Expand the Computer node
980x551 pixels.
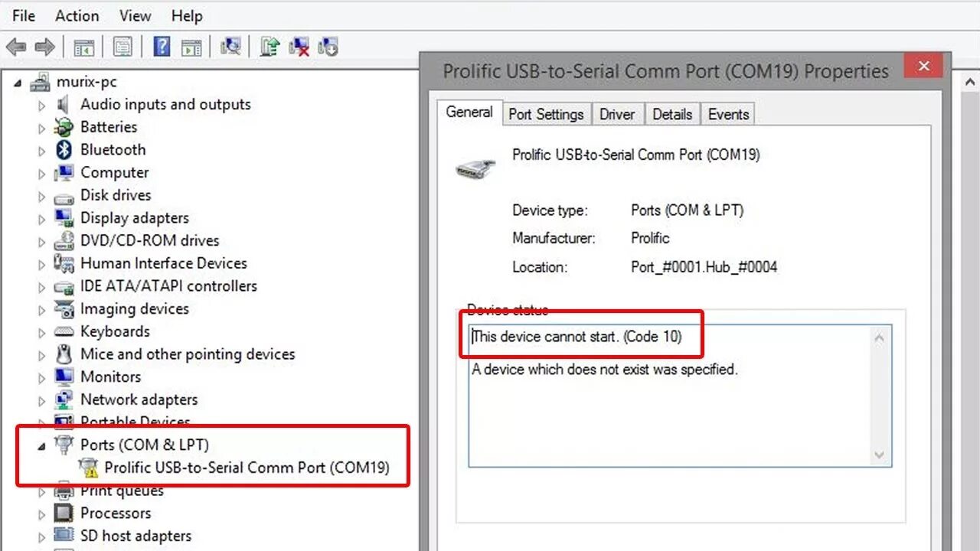pos(42,174)
